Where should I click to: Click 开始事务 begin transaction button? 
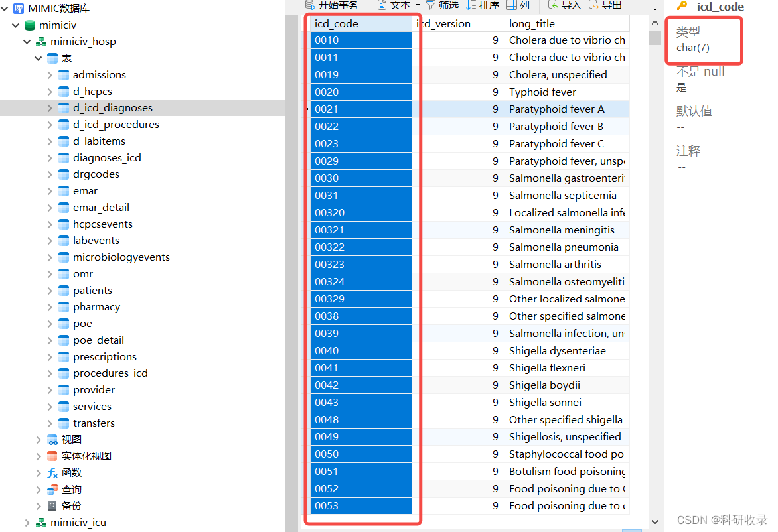click(x=332, y=5)
